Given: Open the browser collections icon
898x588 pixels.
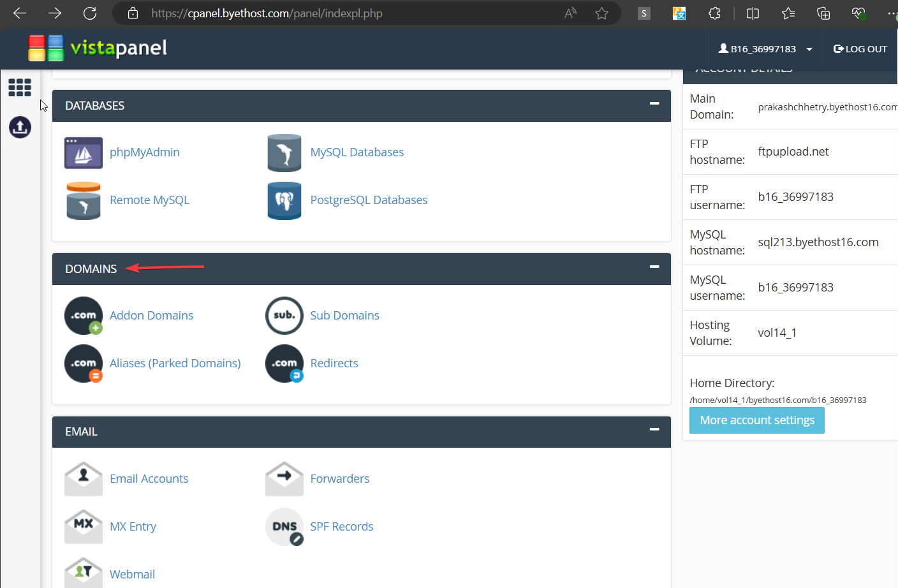Looking at the screenshot, I should 823,13.
